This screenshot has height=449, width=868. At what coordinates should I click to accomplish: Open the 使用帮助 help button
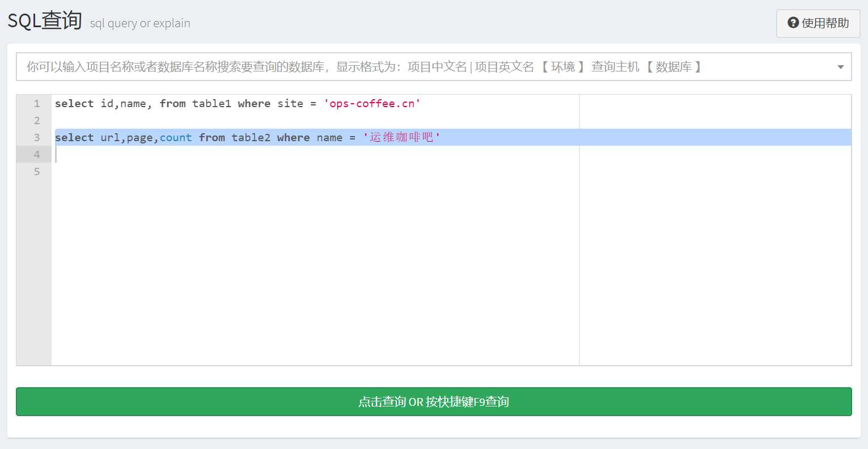(x=818, y=23)
